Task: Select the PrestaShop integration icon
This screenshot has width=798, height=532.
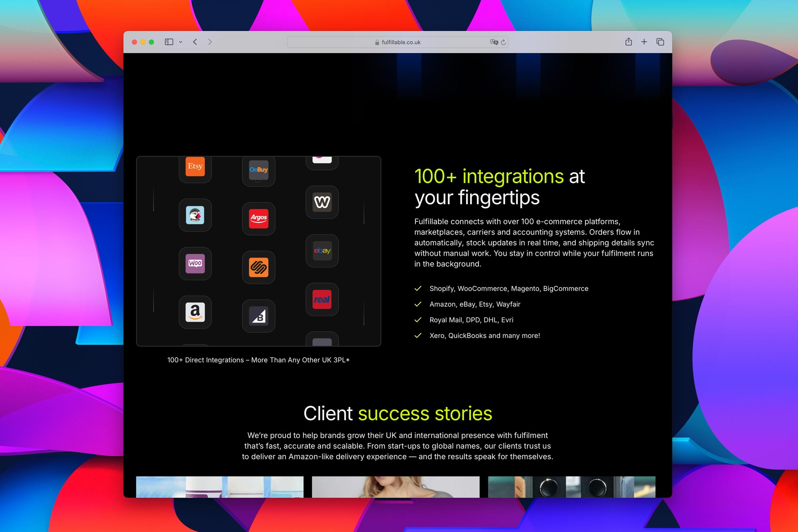Action: click(195, 215)
